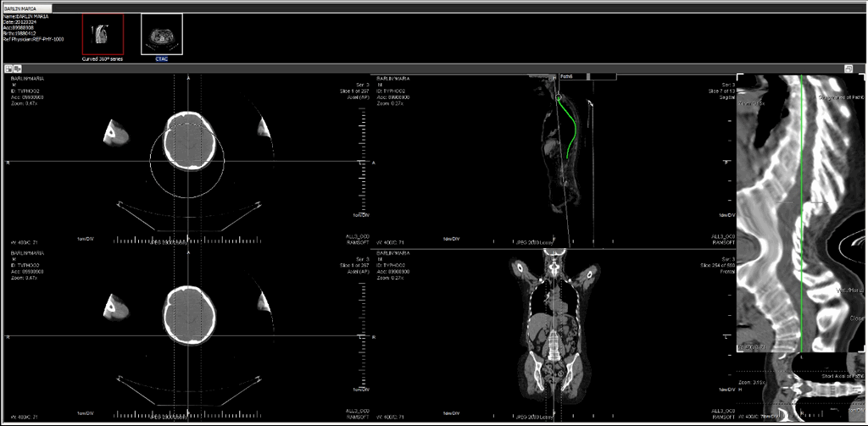Viewport: 868px width, 426px height.
Task: Click the layout grid icon above the viewports
Action: point(8,69)
